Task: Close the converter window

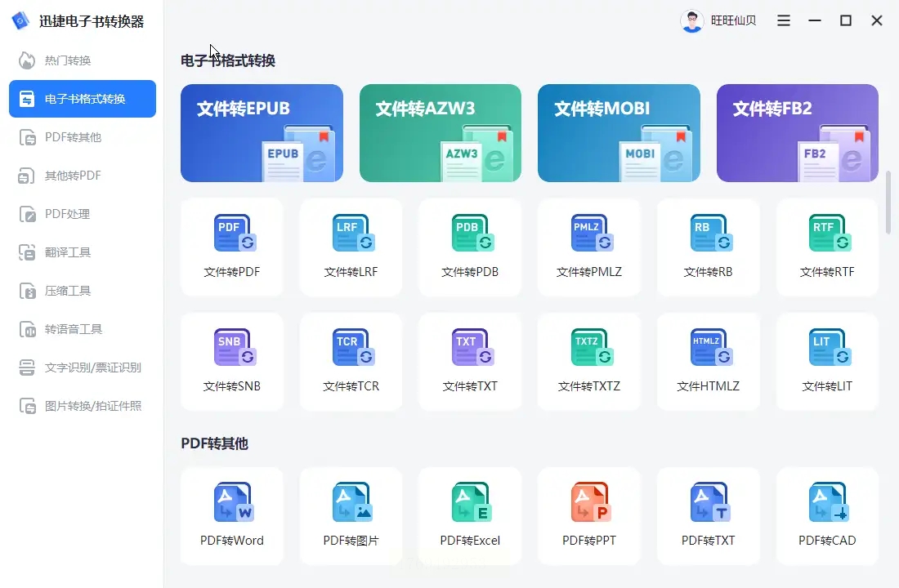Action: pyautogui.click(x=877, y=20)
